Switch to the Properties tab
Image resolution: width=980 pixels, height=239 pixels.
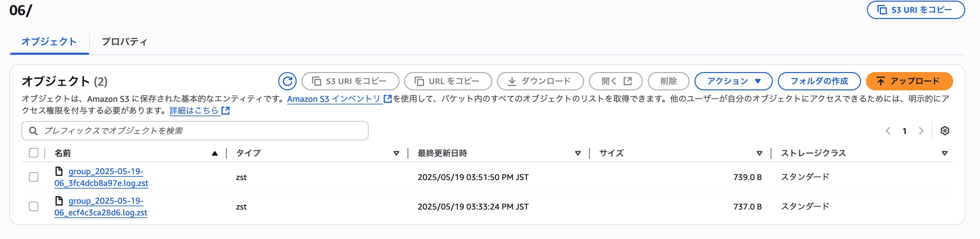click(x=124, y=42)
